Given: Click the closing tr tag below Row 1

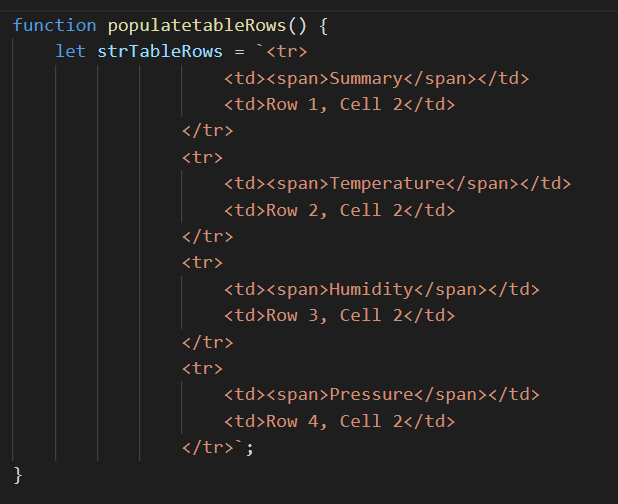Looking at the screenshot, I should [x=208, y=131].
